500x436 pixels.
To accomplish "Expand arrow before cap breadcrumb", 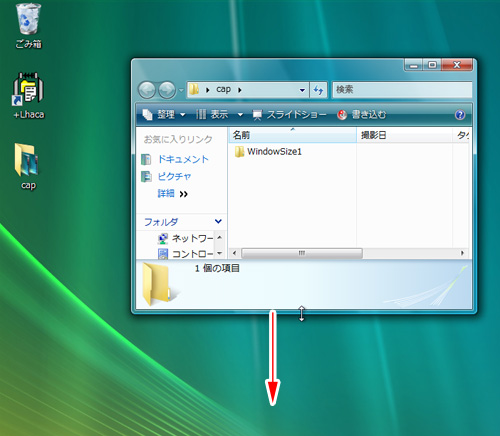I will (207, 90).
